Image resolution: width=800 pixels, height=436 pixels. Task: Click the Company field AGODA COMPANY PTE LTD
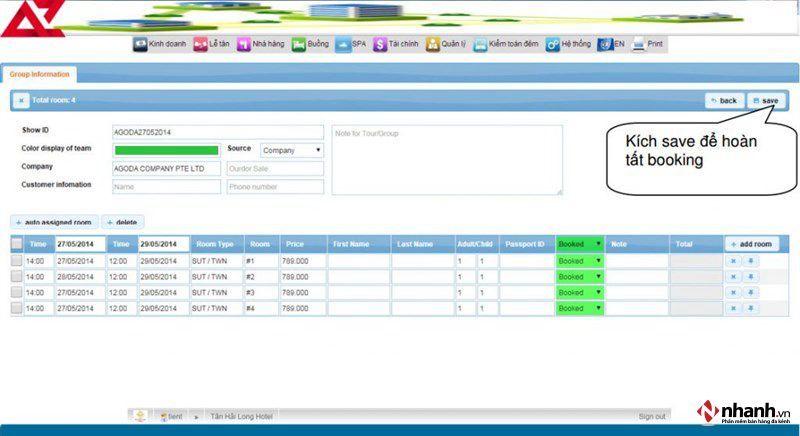166,169
